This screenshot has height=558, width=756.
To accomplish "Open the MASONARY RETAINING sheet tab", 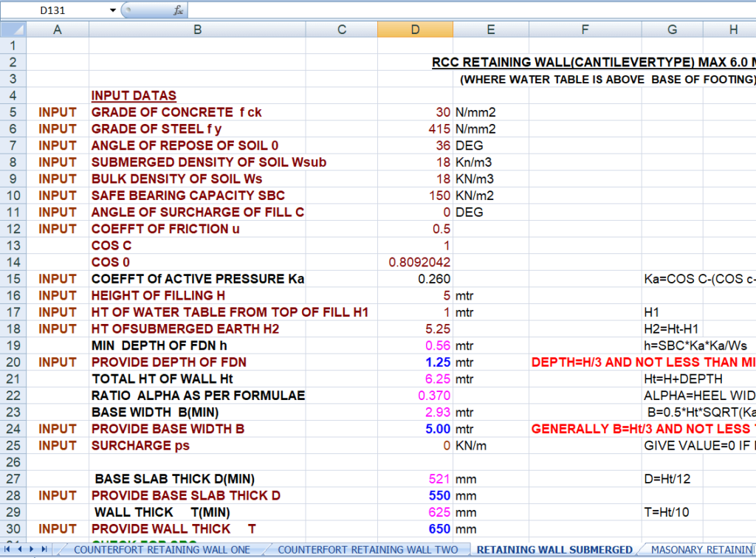I will click(700, 549).
